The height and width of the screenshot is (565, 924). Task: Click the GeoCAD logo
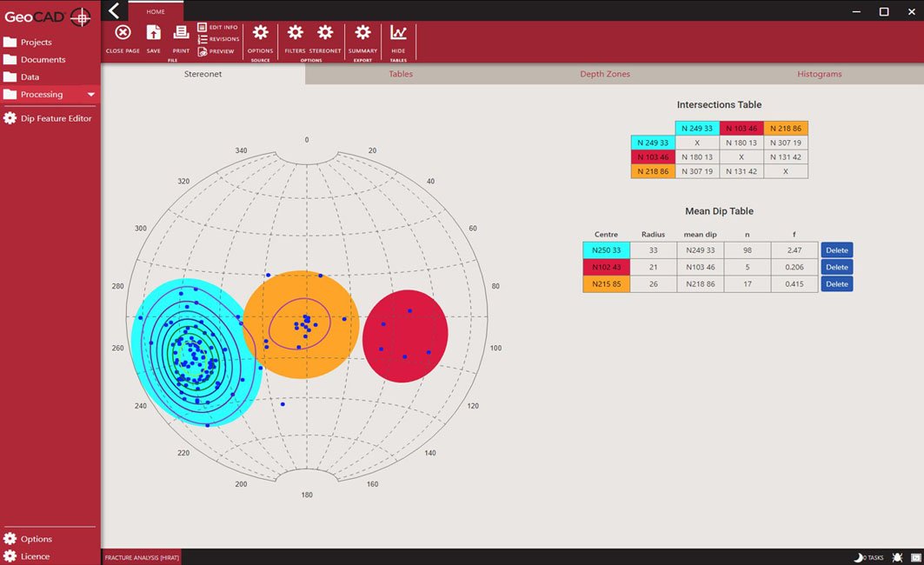[x=48, y=17]
